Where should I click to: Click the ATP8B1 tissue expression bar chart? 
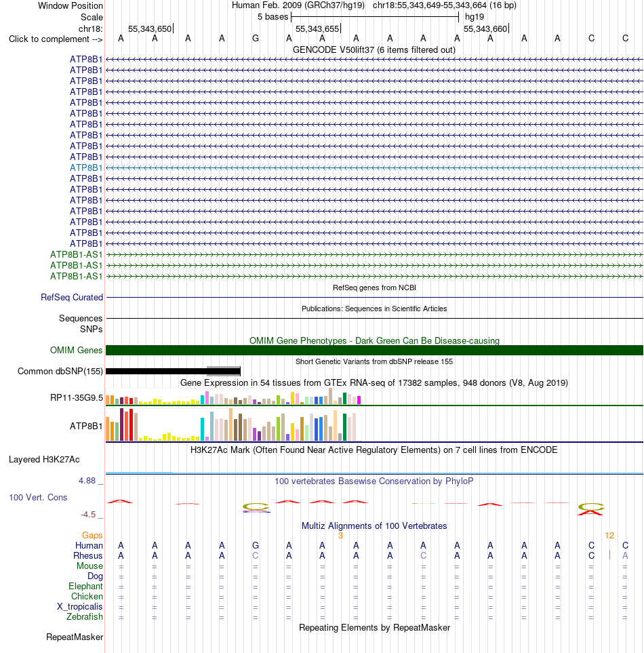tap(233, 424)
